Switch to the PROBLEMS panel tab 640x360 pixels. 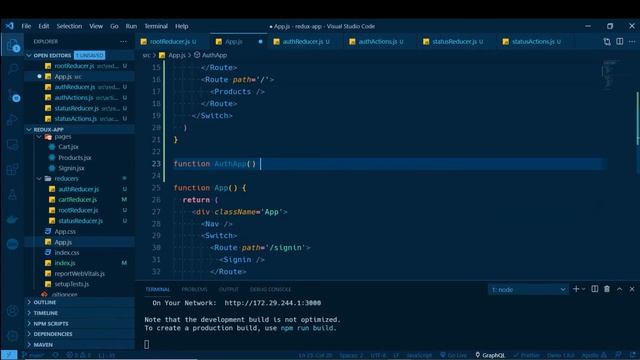[x=194, y=289]
